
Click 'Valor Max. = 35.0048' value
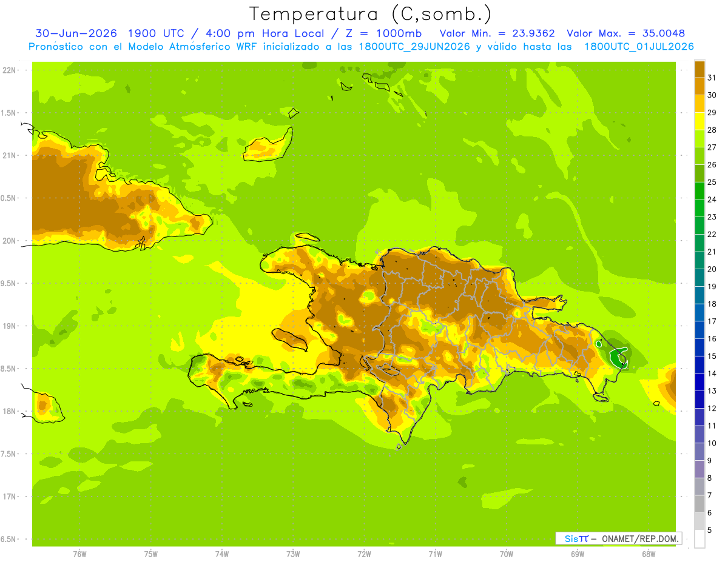(625, 33)
